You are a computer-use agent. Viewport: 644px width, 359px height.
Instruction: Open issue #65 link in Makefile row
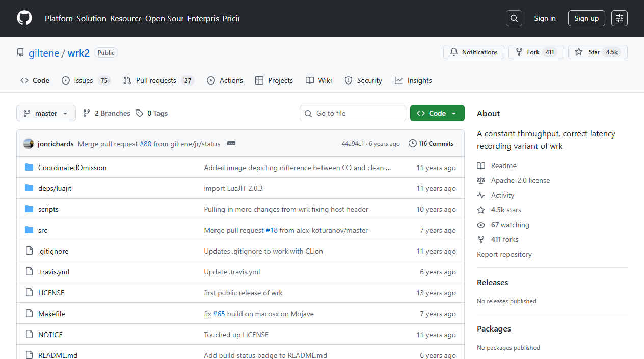219,314
